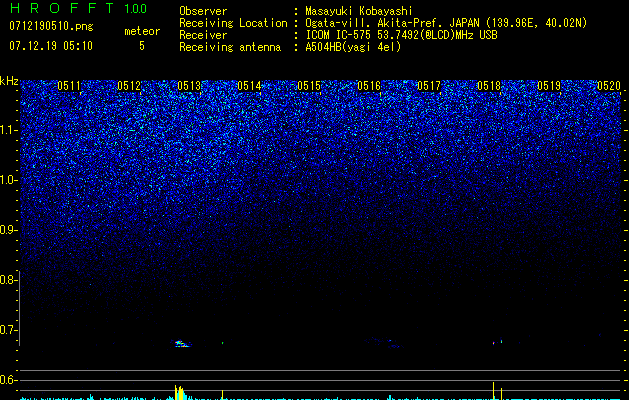
Task: Click the date stamp 07.12.19 05:10
Action: (51, 46)
